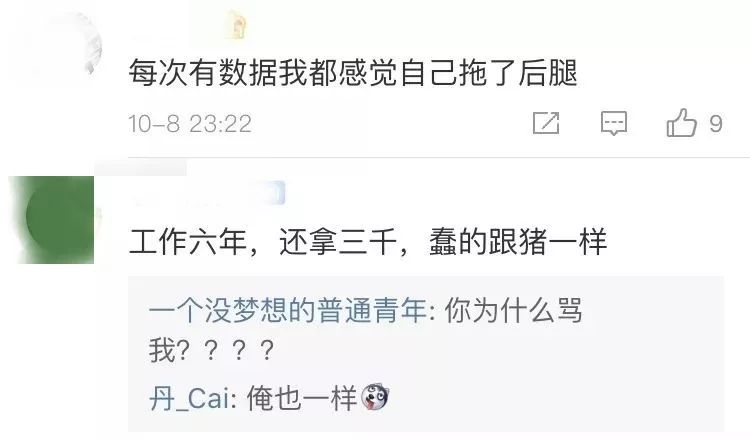This screenshot has height=440, width=750.
Task: Select the comment 每次有数据我都感觉自己拖了后腿
Action: coord(353,73)
